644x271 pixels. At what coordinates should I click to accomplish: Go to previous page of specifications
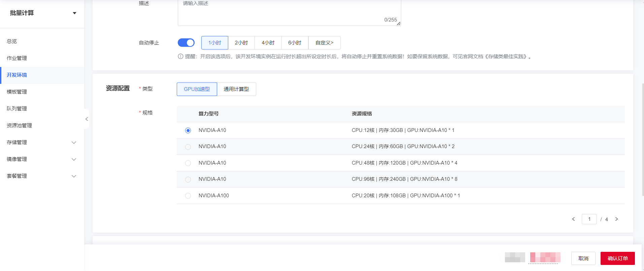(573, 219)
